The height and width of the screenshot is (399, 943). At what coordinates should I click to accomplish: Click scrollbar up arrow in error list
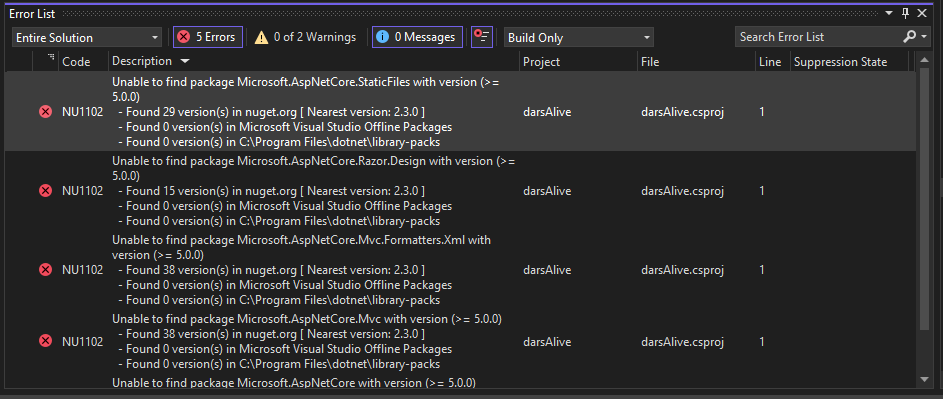[924, 61]
